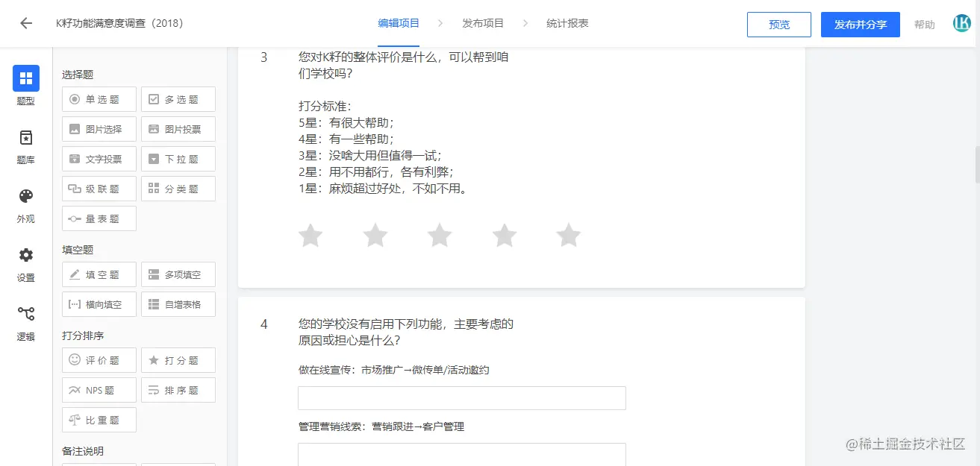Add a 文字投票 question type

pyautogui.click(x=99, y=159)
